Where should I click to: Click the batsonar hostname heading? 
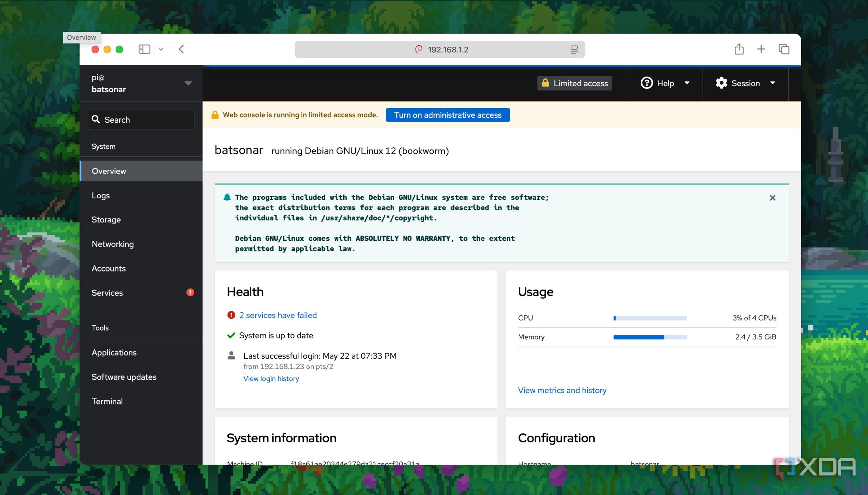(x=239, y=150)
